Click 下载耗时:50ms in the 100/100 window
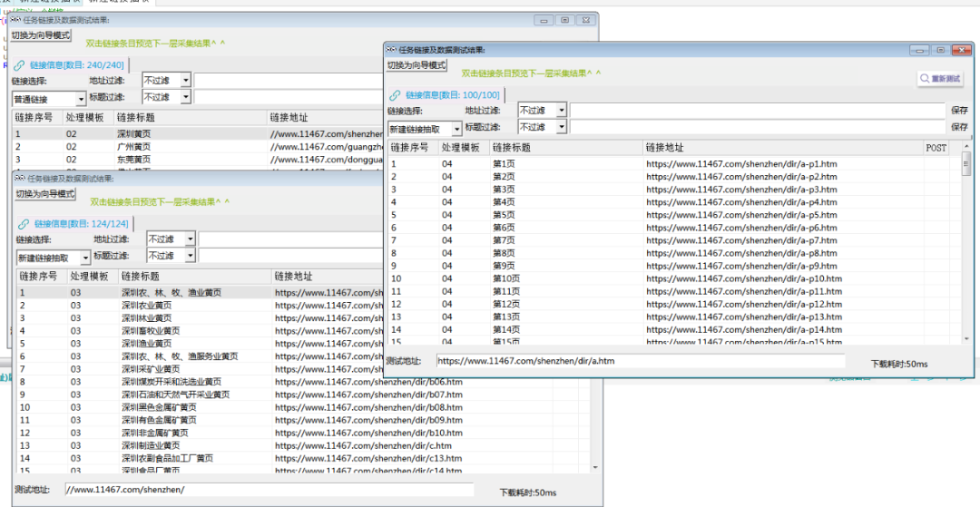This screenshot has width=980, height=507. point(898,364)
